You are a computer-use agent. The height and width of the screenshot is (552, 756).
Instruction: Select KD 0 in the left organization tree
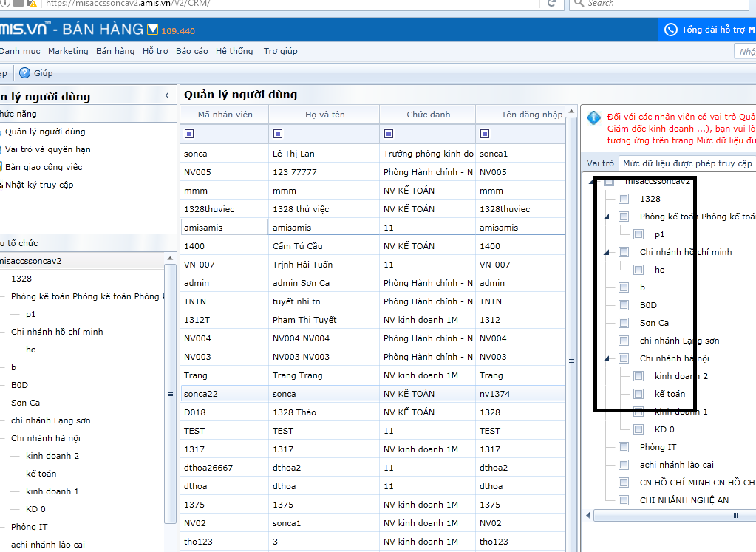[35, 509]
